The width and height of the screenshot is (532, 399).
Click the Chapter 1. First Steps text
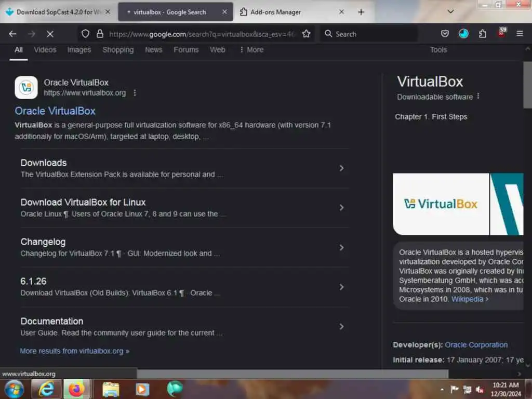431,117
